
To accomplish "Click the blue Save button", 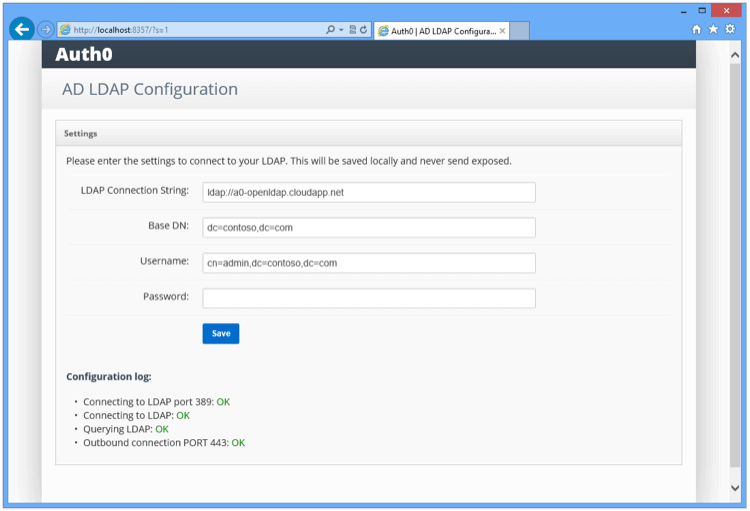I will tap(221, 333).
